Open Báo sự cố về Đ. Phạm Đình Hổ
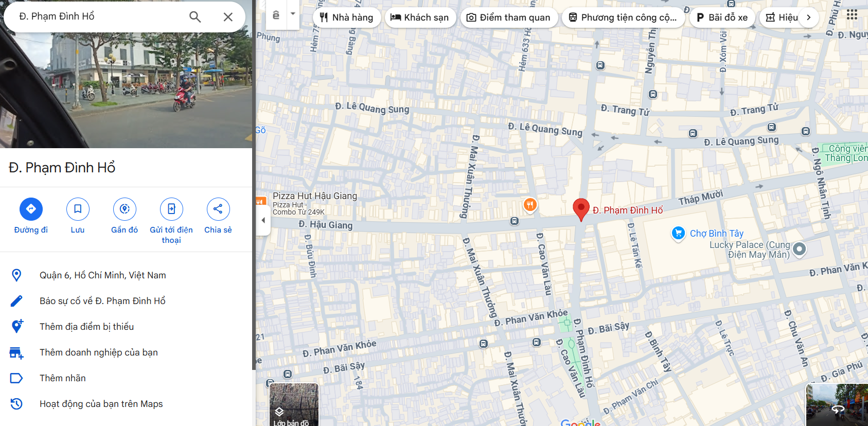868x426 pixels. tap(126, 301)
